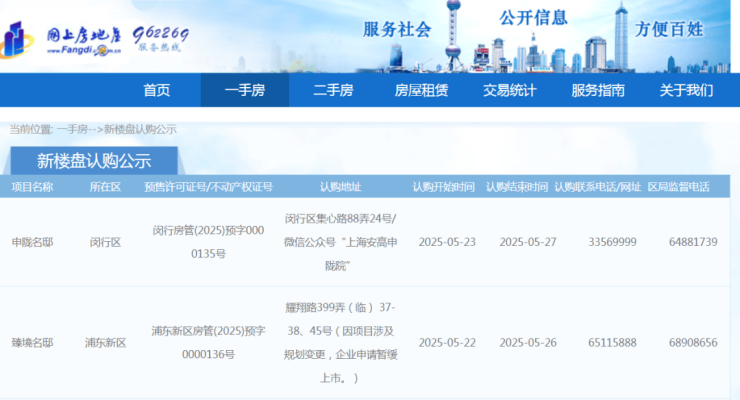Click the 认购地址 column header
The height and width of the screenshot is (400, 740).
pos(340,187)
